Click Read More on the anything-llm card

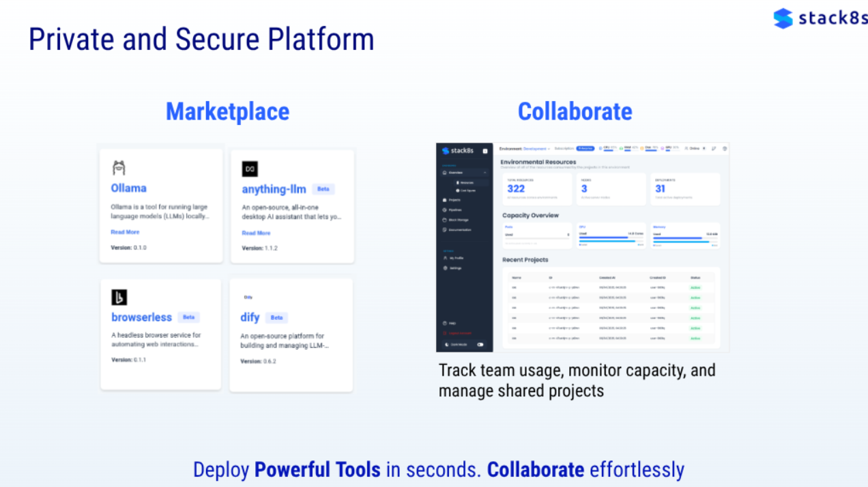[256, 233]
